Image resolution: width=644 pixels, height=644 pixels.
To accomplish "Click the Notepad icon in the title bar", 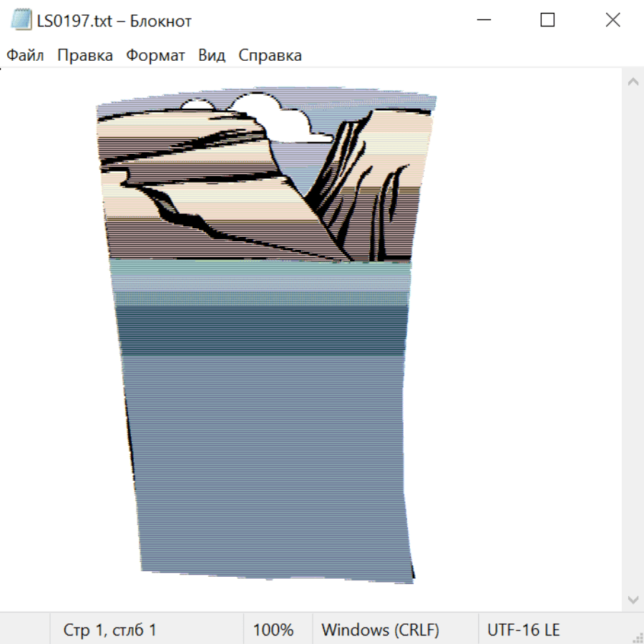I will [x=21, y=20].
